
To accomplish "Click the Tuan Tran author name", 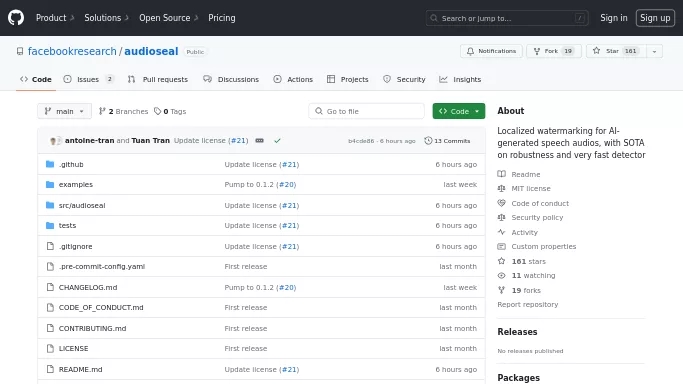I will (x=150, y=141).
